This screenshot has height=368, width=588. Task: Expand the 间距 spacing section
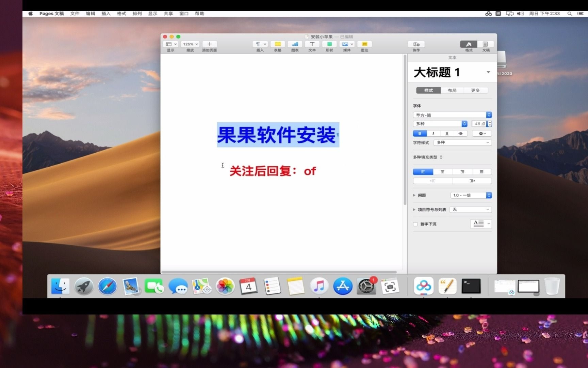point(414,195)
